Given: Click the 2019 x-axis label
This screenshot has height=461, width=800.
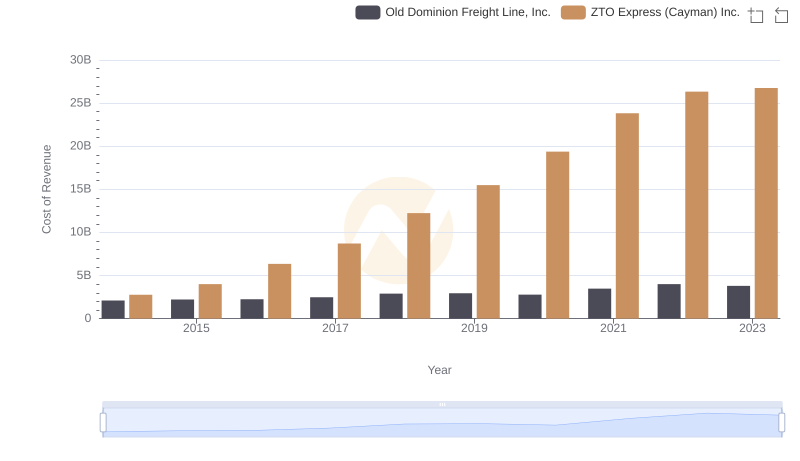Looking at the screenshot, I should click(474, 328).
